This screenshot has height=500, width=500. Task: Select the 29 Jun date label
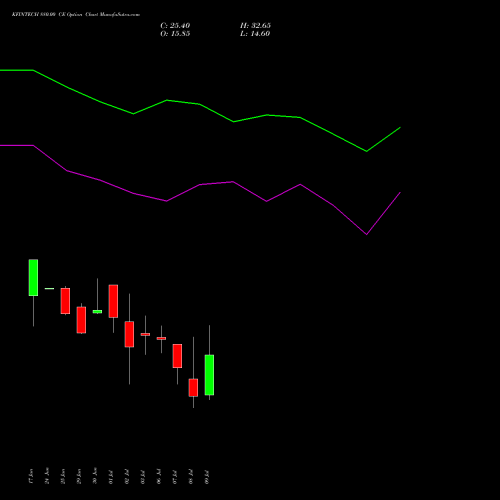pos(79,476)
